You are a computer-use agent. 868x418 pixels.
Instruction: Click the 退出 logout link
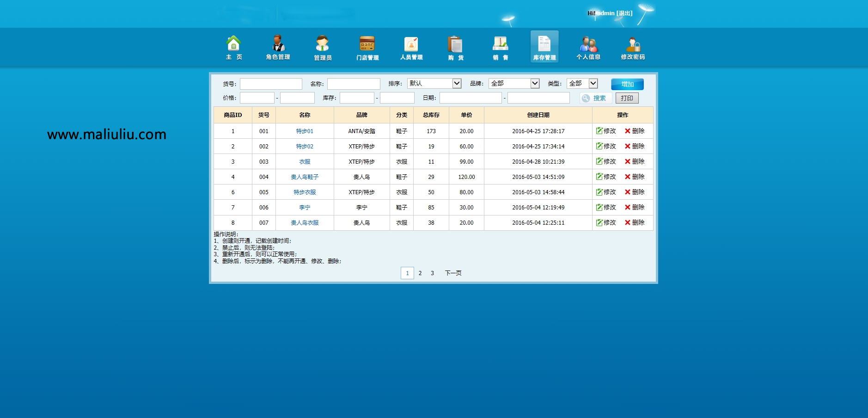click(x=623, y=13)
